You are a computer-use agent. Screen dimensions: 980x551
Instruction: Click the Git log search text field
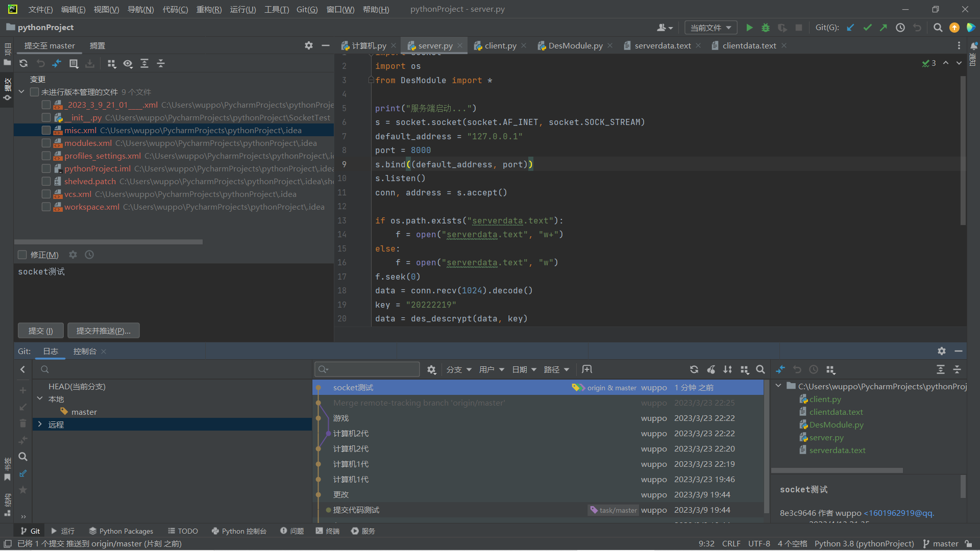(x=373, y=369)
